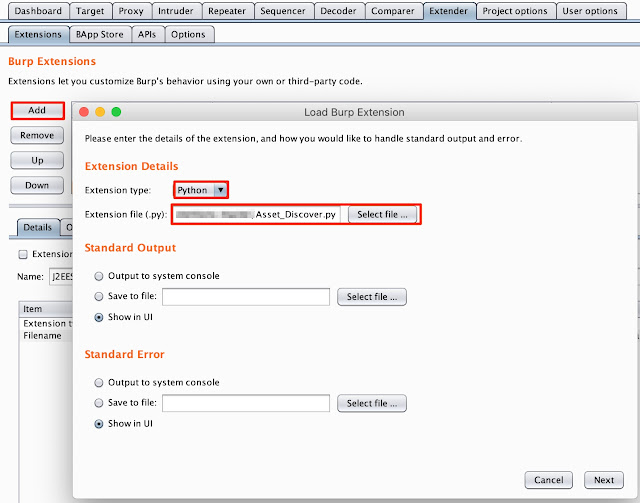
Task: Click Select file under Standard Error
Action: click(372, 403)
